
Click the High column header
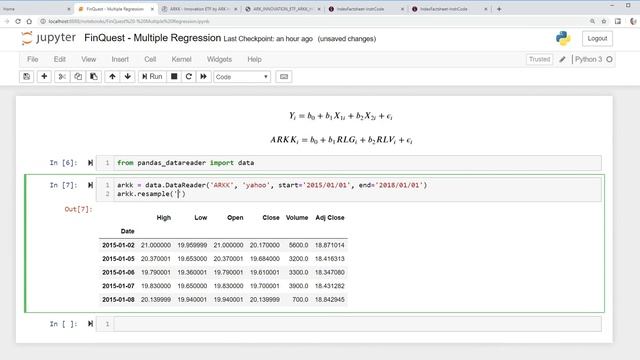click(164, 218)
